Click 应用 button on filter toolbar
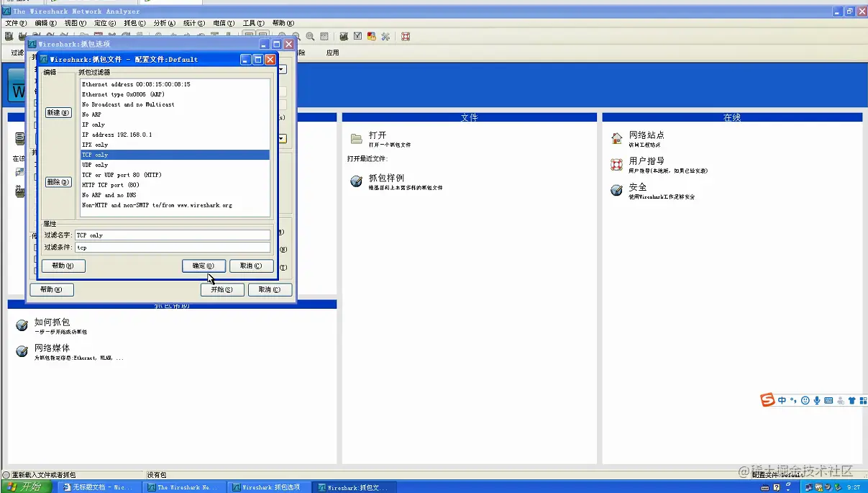 click(332, 53)
